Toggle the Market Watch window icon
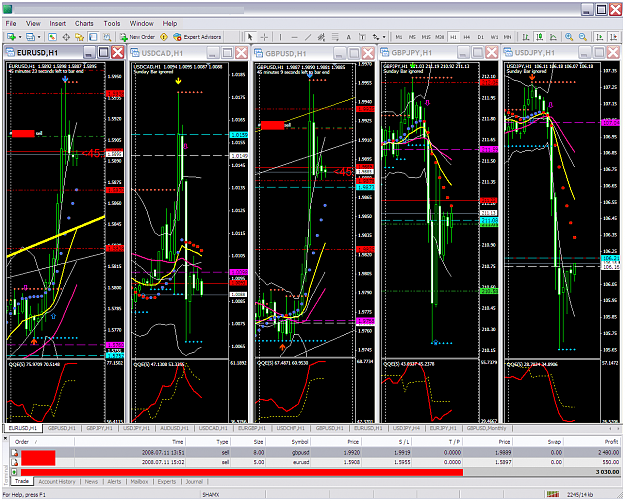Image resolution: width=625 pixels, height=501 pixels. [x=52, y=37]
